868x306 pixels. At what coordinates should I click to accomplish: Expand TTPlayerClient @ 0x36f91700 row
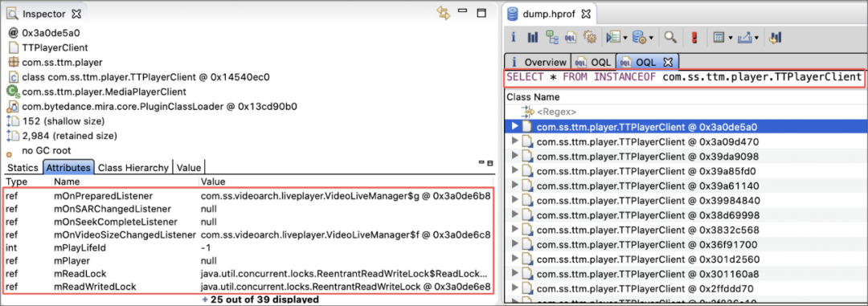[x=515, y=244]
